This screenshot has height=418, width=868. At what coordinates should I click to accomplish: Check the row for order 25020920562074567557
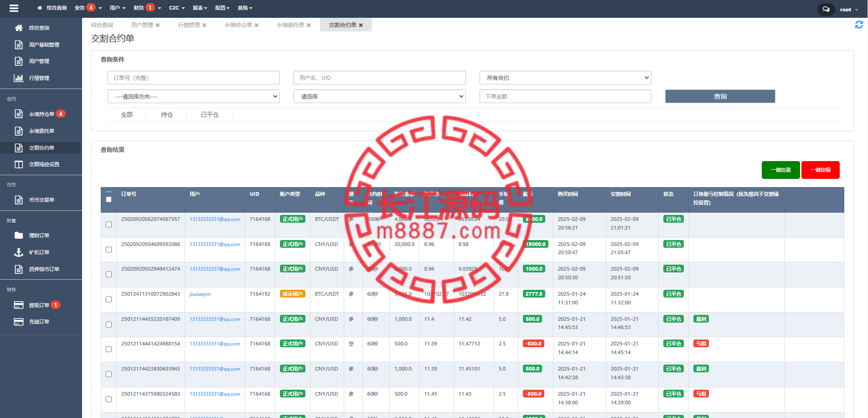click(108, 225)
